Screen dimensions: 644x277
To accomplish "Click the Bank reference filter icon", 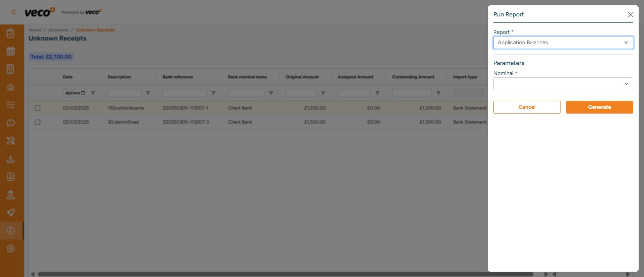I will point(213,93).
